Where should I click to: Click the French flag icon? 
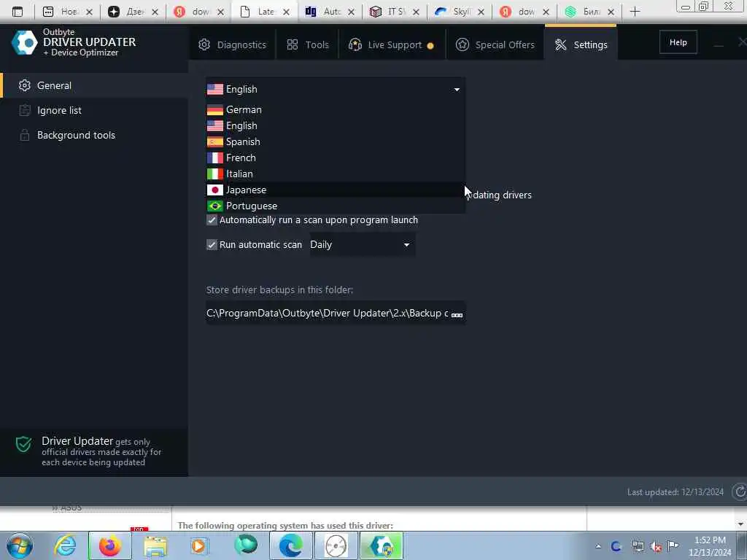[215, 158]
